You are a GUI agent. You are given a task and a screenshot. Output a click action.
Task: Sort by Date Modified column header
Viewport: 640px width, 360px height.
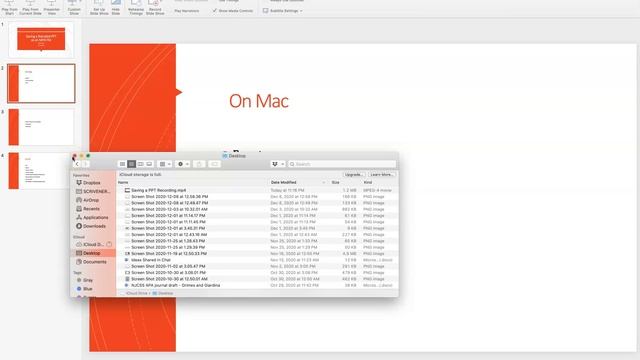coord(284,182)
